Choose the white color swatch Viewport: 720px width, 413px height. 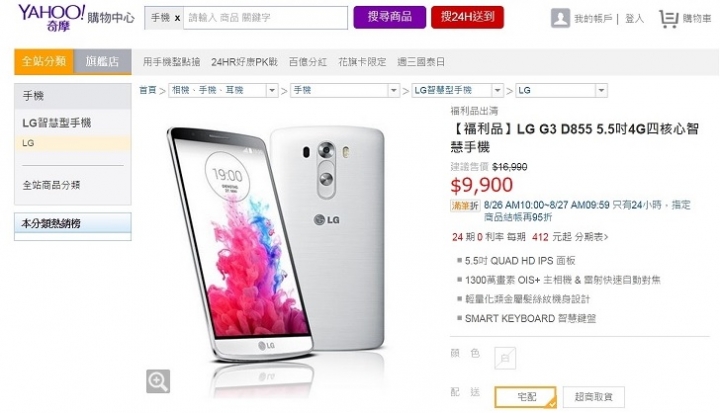coord(505,358)
